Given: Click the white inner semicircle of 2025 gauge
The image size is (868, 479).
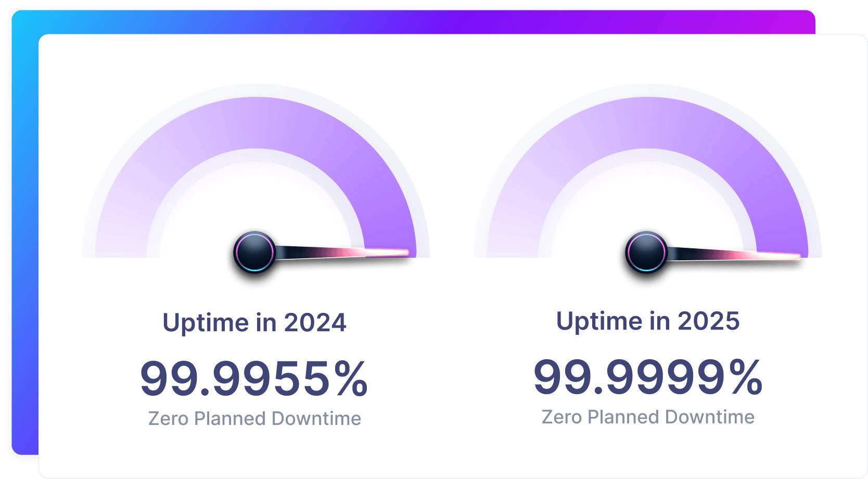Looking at the screenshot, I should [x=646, y=198].
